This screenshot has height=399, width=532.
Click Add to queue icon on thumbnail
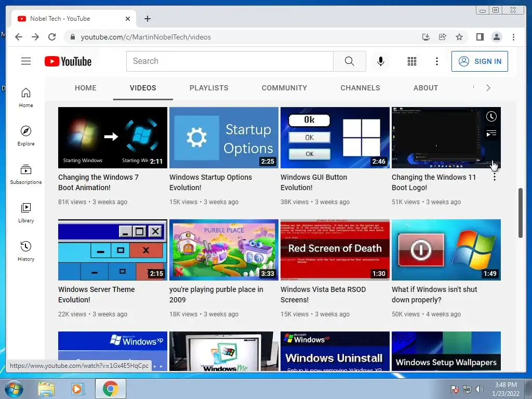[491, 134]
